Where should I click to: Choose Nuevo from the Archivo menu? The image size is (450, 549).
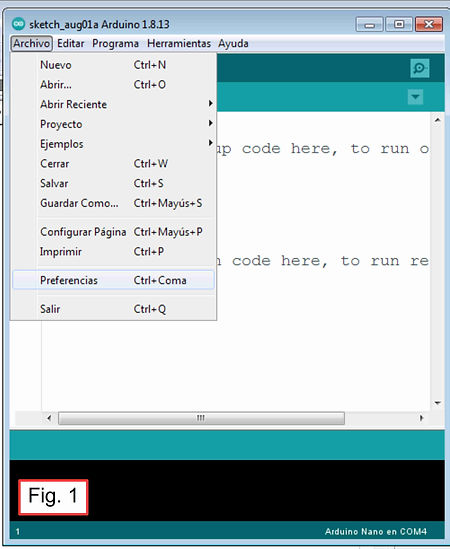click(x=113, y=65)
